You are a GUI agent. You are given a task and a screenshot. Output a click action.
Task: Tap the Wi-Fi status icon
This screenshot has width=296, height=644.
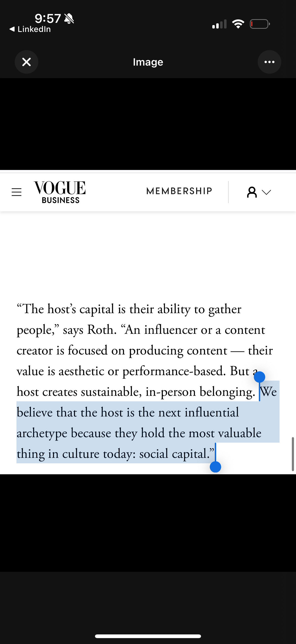238,24
